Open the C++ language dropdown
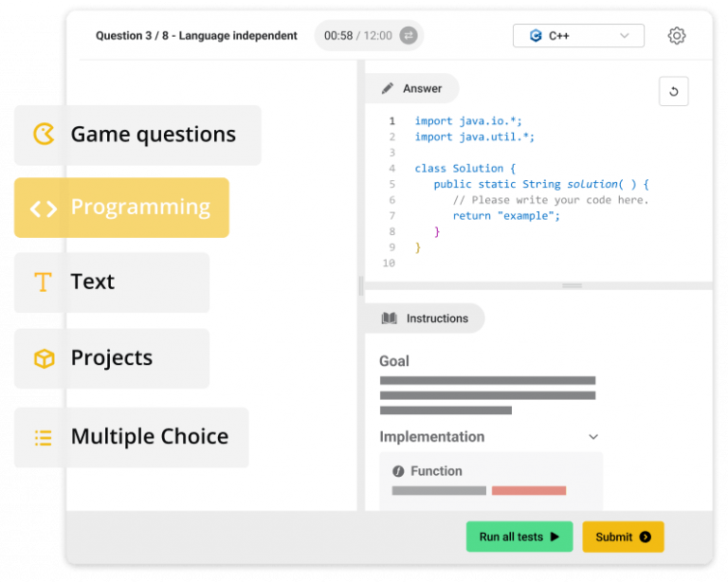 [578, 36]
